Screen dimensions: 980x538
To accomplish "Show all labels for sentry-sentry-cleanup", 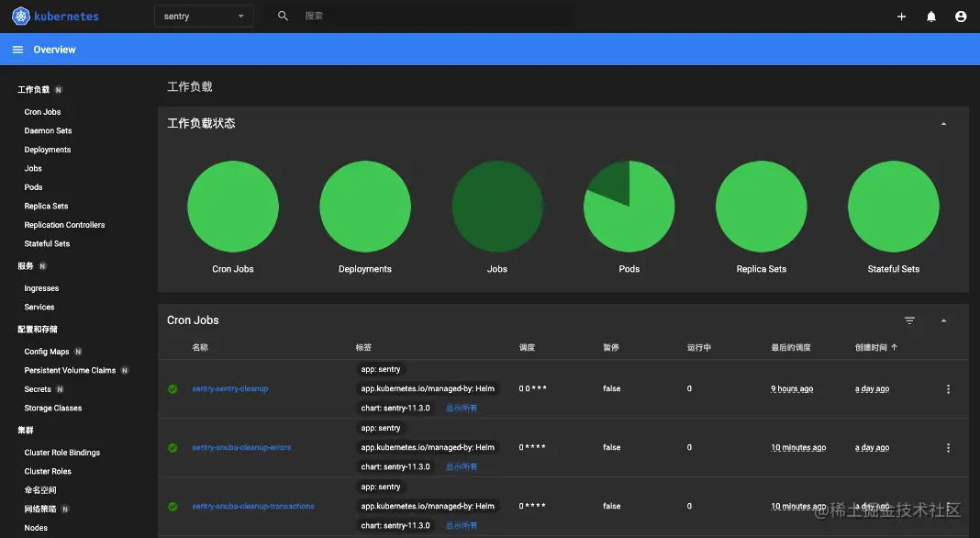I will click(462, 408).
